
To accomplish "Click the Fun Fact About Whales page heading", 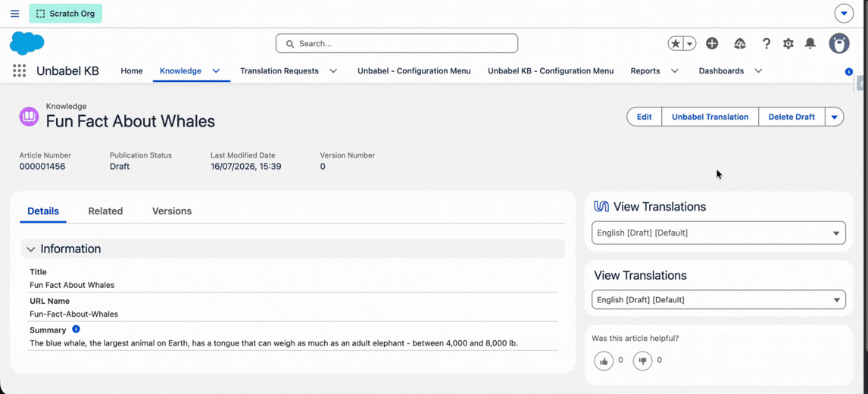I will point(130,120).
